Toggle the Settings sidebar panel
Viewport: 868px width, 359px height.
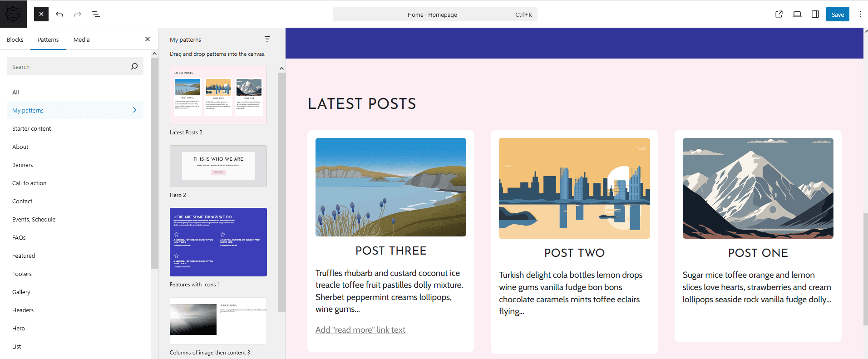click(x=815, y=14)
